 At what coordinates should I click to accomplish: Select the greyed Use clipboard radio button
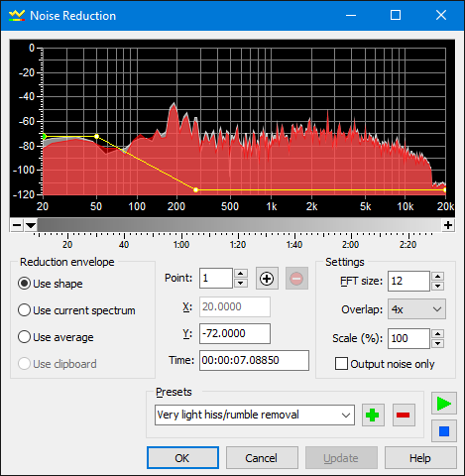24,364
